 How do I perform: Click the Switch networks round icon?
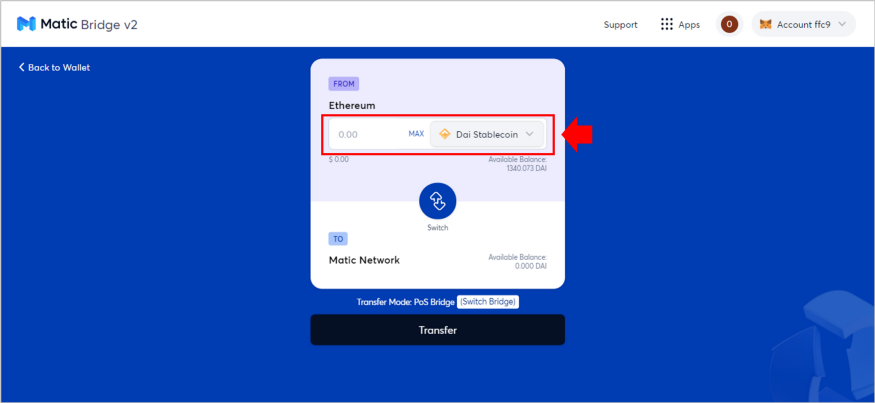point(438,202)
